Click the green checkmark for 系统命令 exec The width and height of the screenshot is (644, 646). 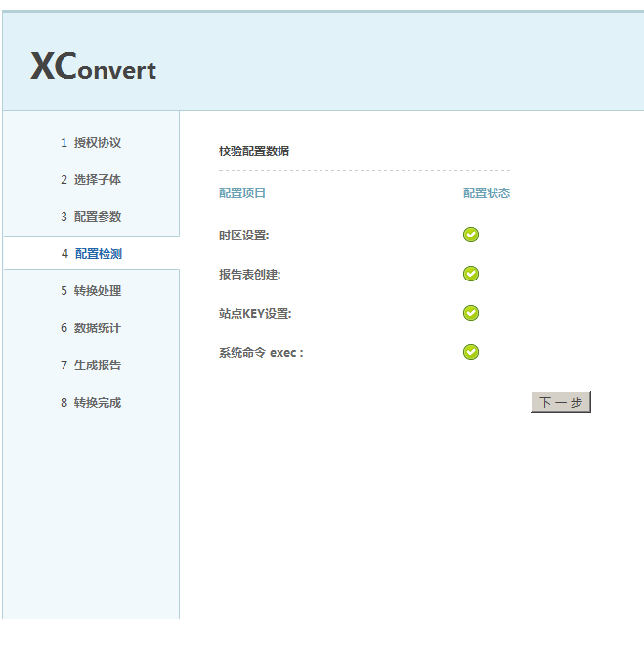[471, 352]
